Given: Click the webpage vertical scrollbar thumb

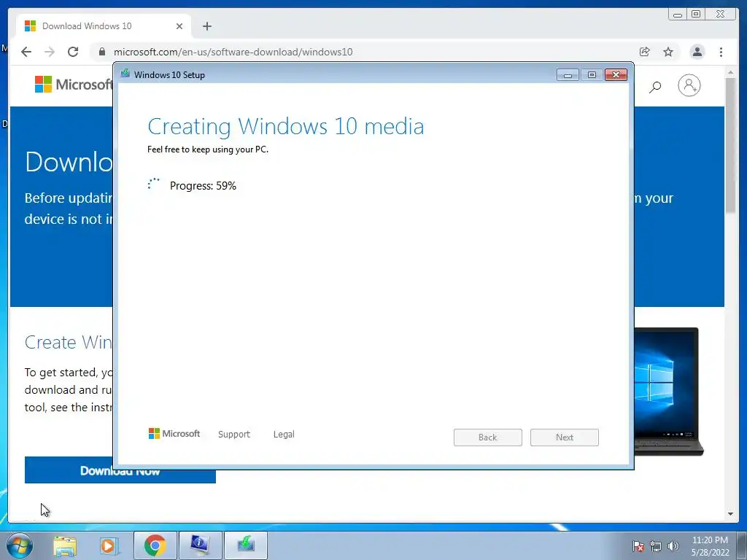Looking at the screenshot, I should (730, 146).
